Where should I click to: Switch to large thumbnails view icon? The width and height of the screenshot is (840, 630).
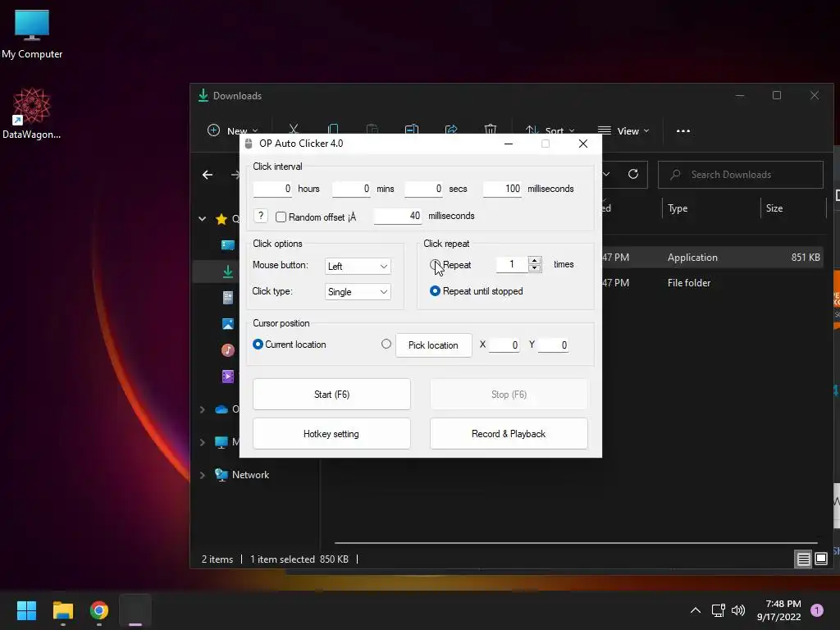[820, 559]
